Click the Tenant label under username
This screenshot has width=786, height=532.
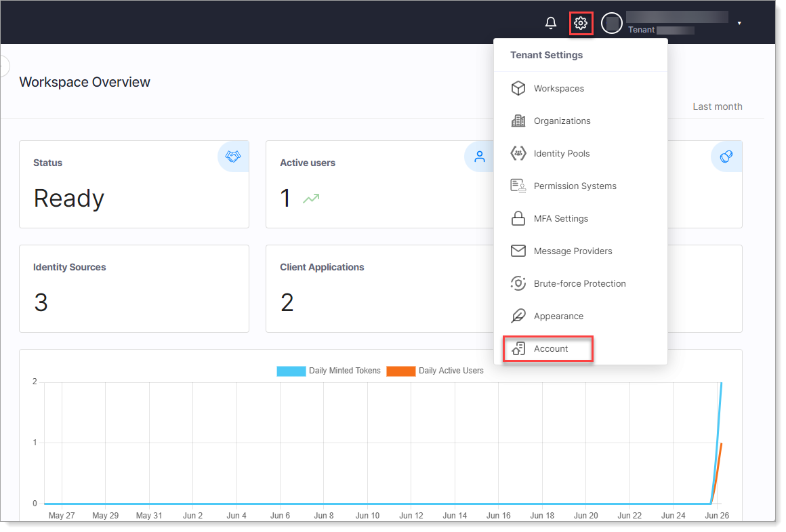pyautogui.click(x=641, y=30)
